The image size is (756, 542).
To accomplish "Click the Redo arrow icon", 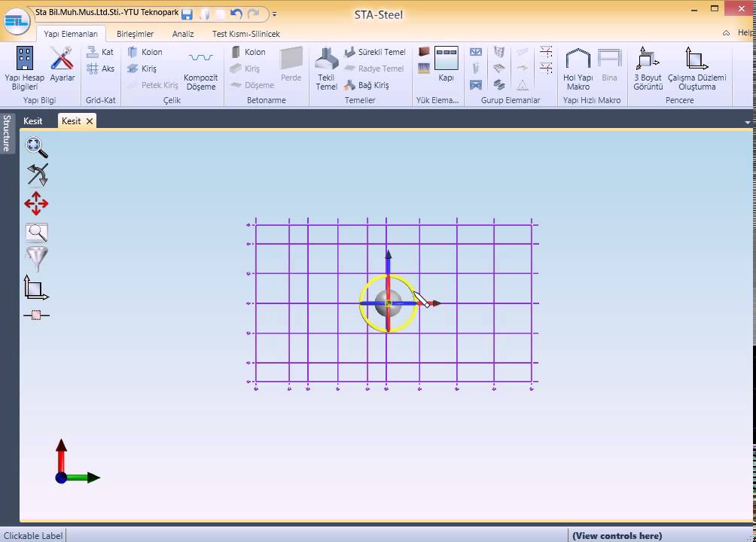I will [x=253, y=14].
